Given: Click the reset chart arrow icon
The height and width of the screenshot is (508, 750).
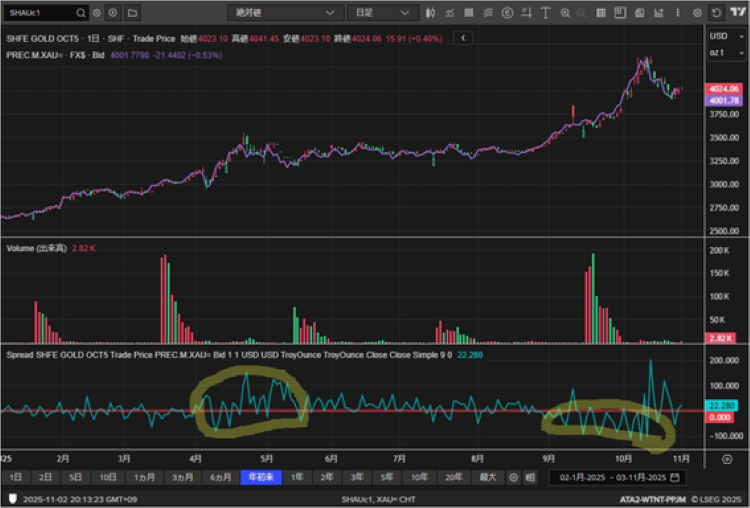Looking at the screenshot, I should pos(715,13).
